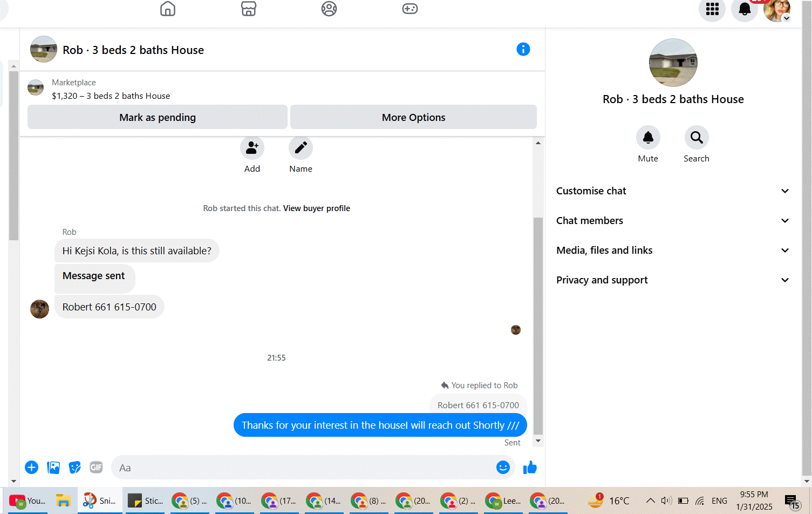
Task: Click the blue conversation information icon
Action: coord(523,49)
